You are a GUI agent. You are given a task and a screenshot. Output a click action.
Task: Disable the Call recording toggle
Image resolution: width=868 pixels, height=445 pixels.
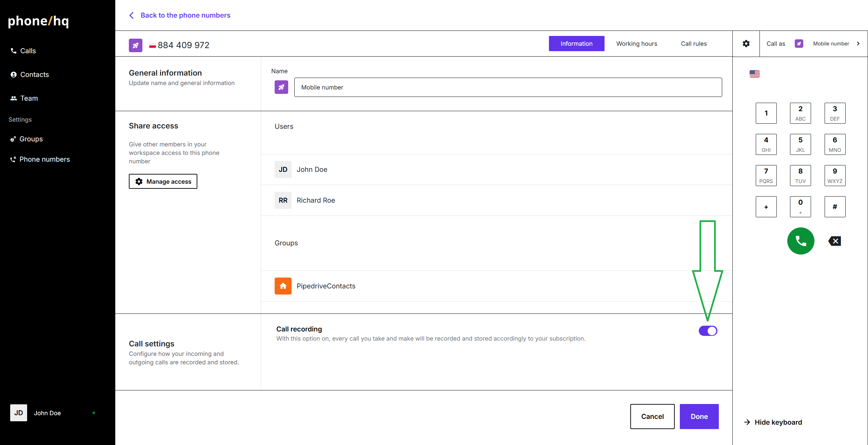click(x=708, y=331)
